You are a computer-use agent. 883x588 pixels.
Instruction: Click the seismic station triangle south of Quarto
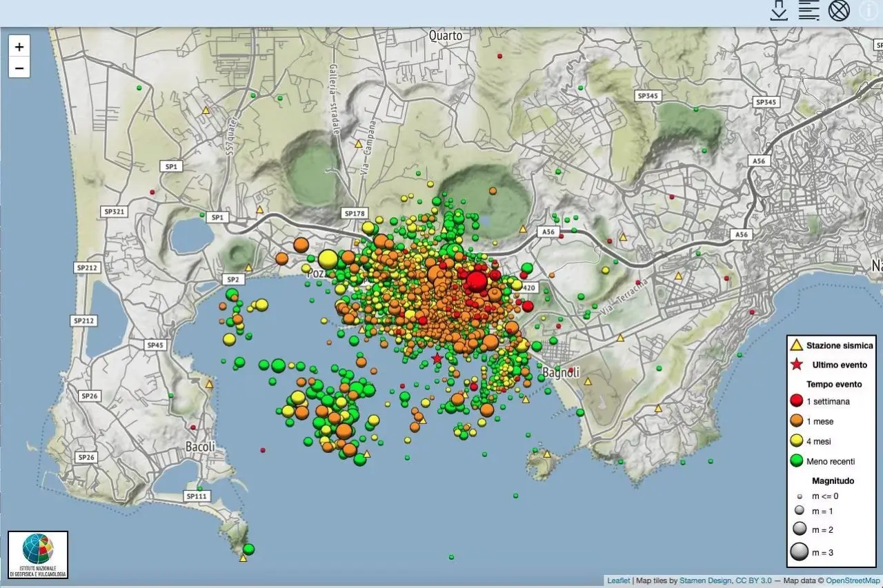pyautogui.click(x=358, y=144)
